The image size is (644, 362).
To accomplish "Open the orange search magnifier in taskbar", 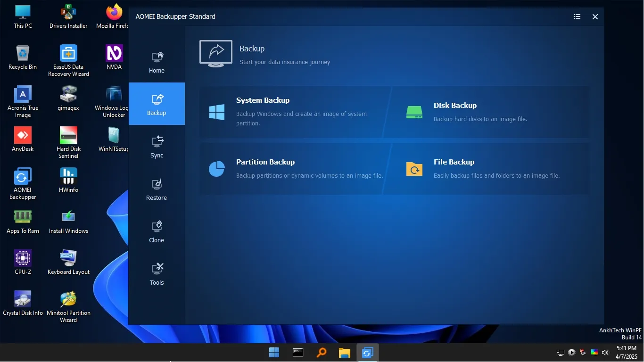I will pos(321,353).
